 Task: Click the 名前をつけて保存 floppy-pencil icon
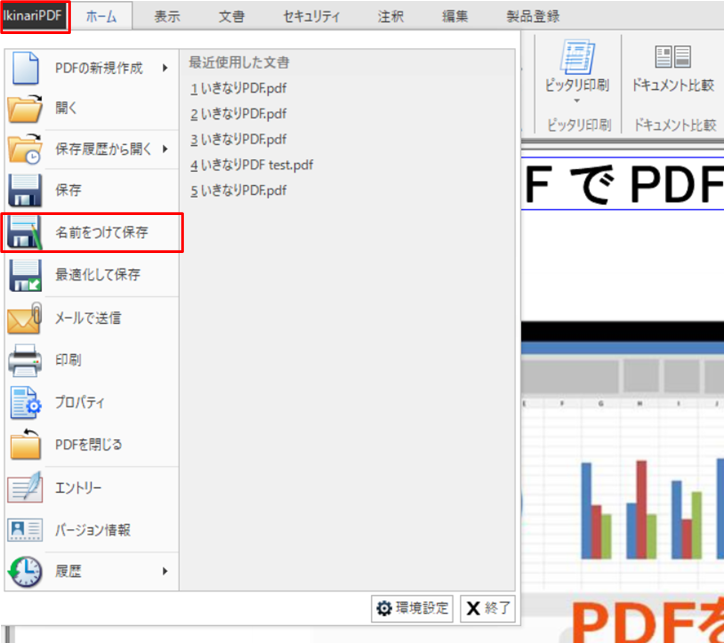click(x=25, y=232)
